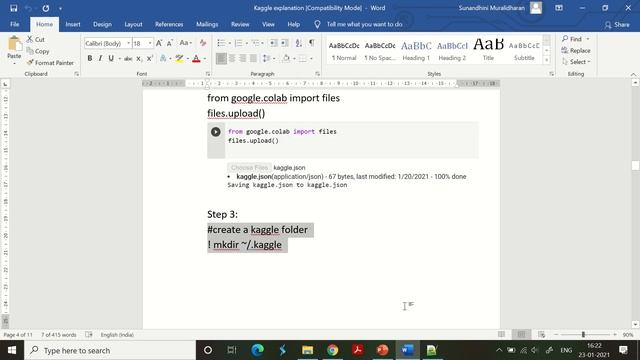Toggle subscript formatting

139,58
